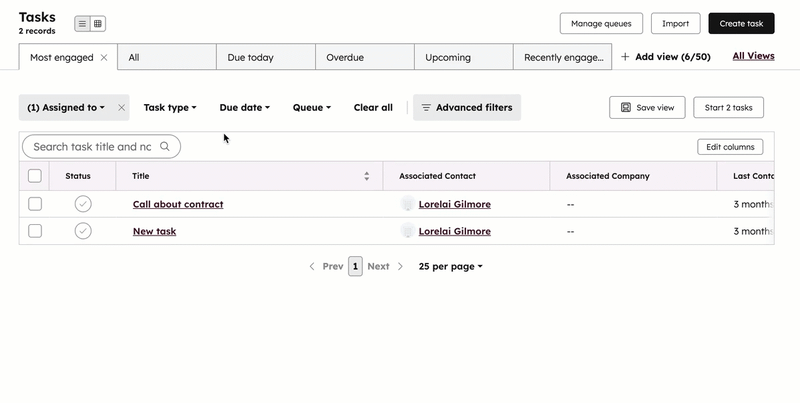Click the search magnifier icon

click(x=166, y=147)
